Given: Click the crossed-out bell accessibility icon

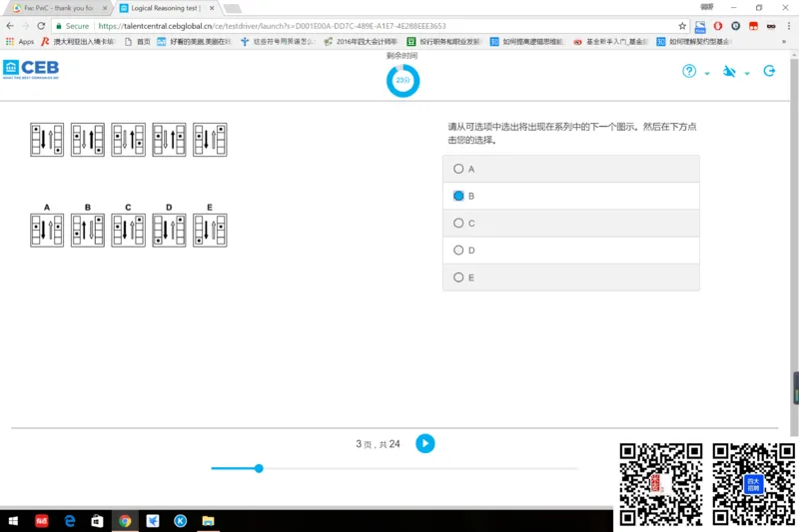Looking at the screenshot, I should coord(729,71).
